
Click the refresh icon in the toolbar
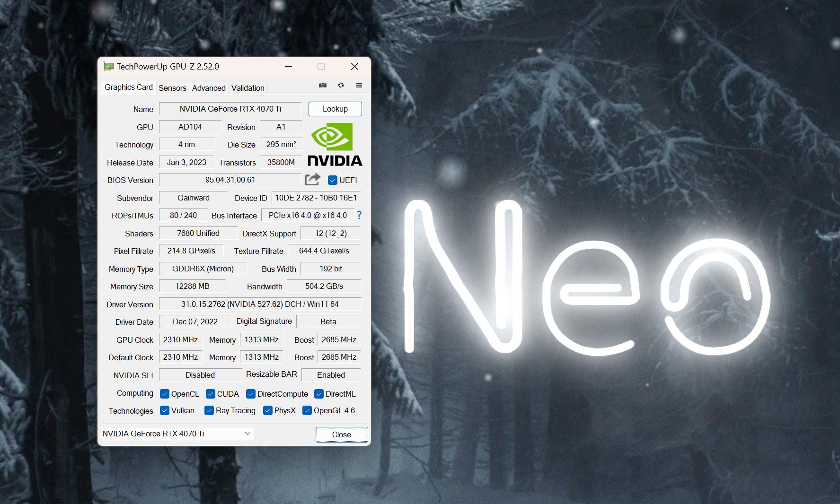[x=340, y=86]
